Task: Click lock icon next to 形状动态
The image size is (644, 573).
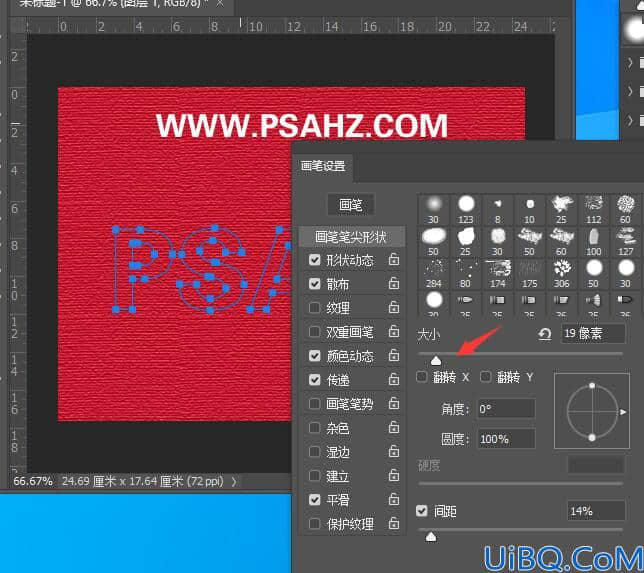Action: pos(394,259)
